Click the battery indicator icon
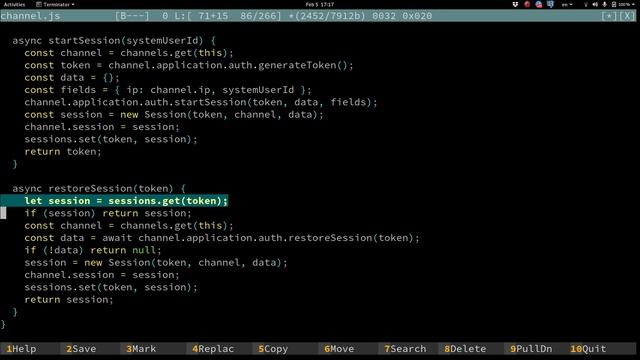 (613, 4)
